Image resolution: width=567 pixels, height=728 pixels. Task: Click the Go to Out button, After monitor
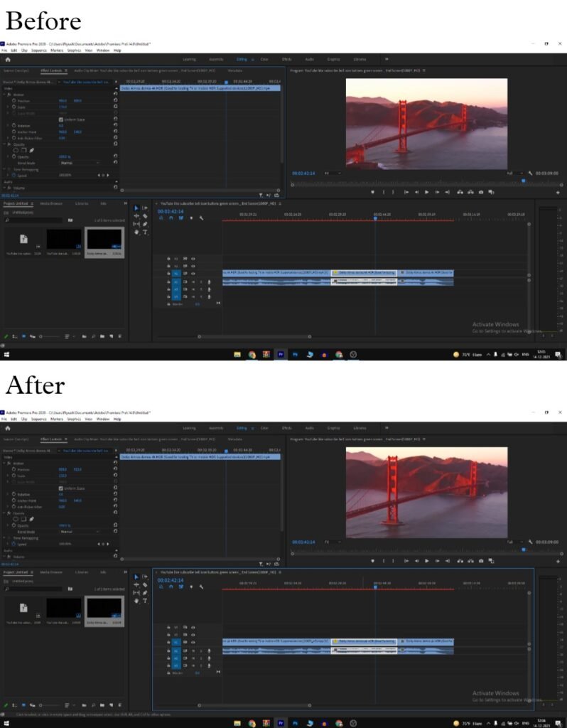448,561
